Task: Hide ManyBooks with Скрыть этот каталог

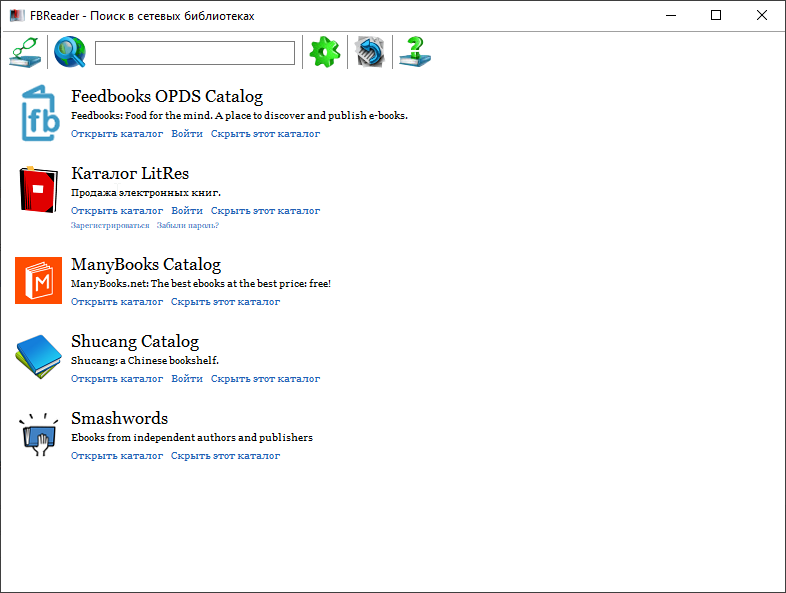Action: pyautogui.click(x=226, y=302)
